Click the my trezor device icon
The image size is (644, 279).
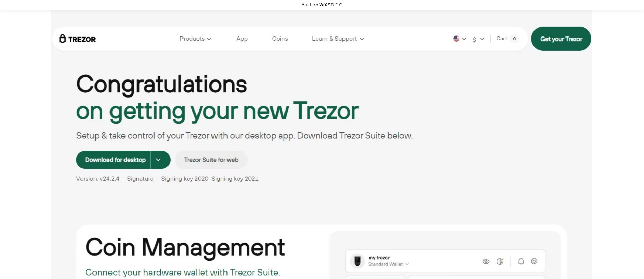[x=357, y=261]
